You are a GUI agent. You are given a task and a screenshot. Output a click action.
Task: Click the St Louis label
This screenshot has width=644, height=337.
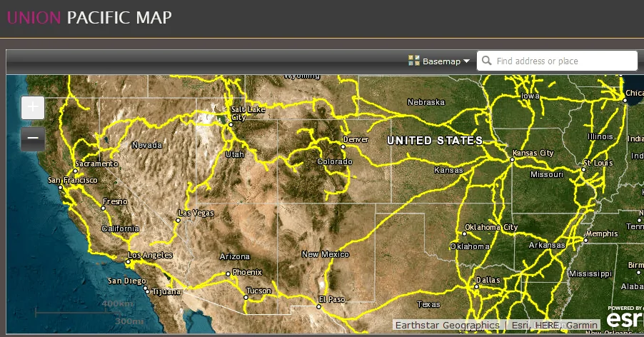[598, 163]
